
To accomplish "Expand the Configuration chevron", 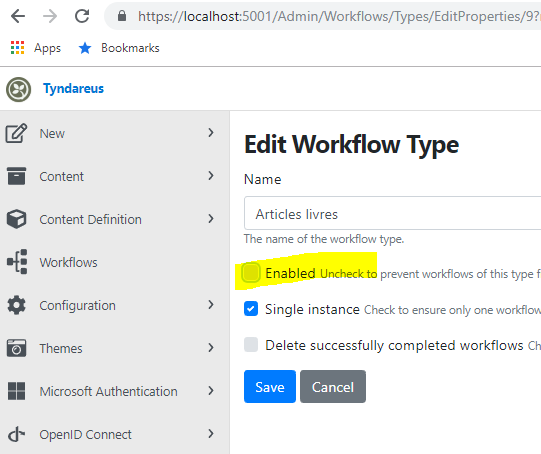I will point(211,305).
